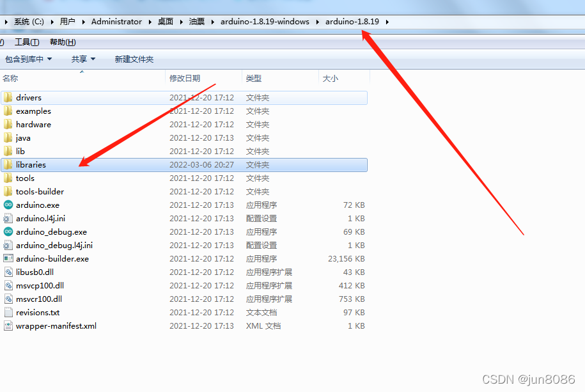Click the libusb0.dll file icon

[x=8, y=272]
